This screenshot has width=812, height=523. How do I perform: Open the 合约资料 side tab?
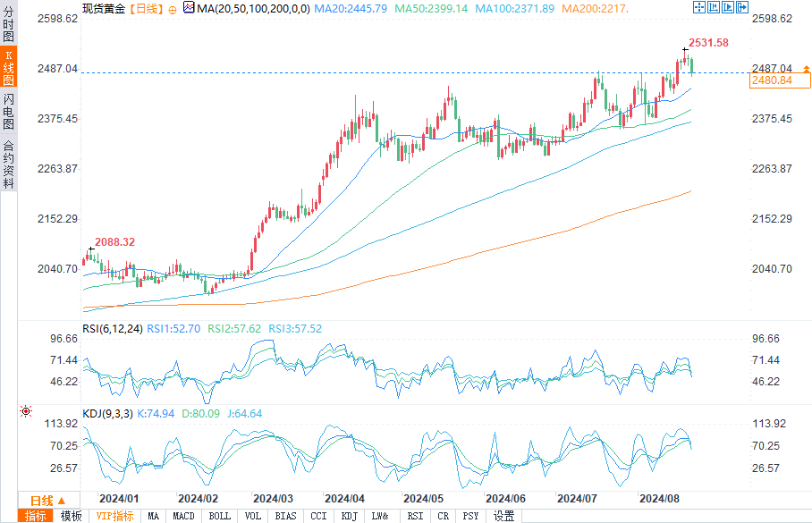point(9,164)
